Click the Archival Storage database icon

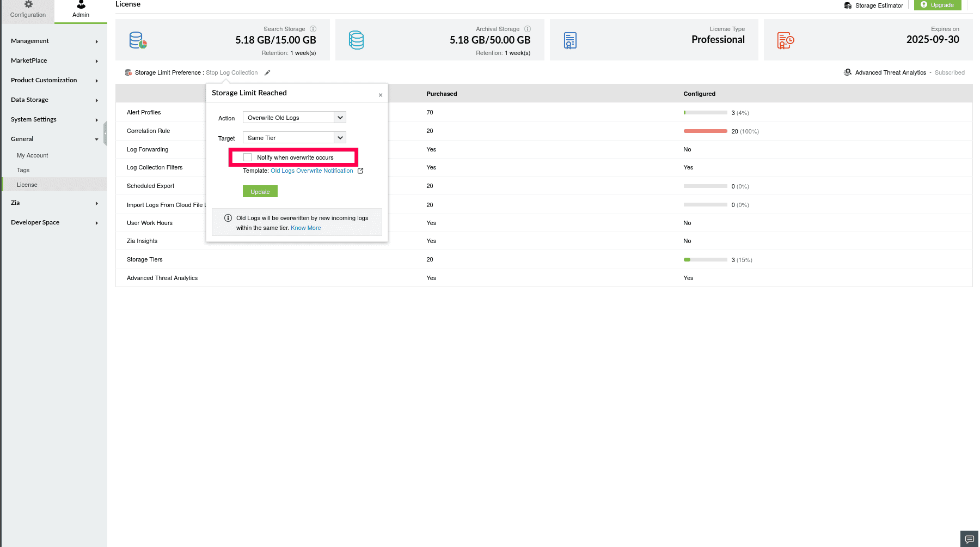pyautogui.click(x=357, y=40)
